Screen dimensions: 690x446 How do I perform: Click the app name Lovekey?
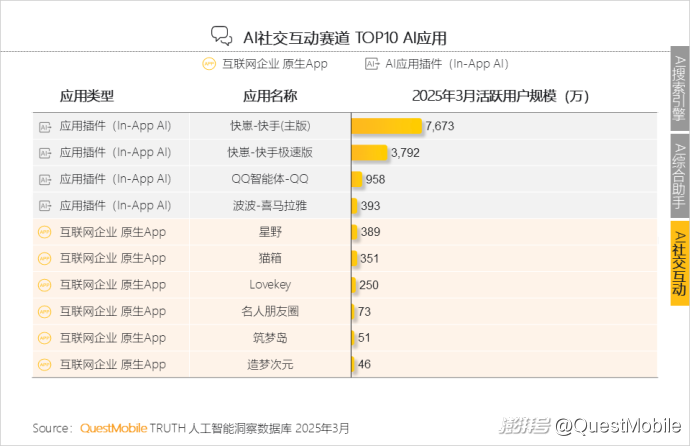click(270, 285)
